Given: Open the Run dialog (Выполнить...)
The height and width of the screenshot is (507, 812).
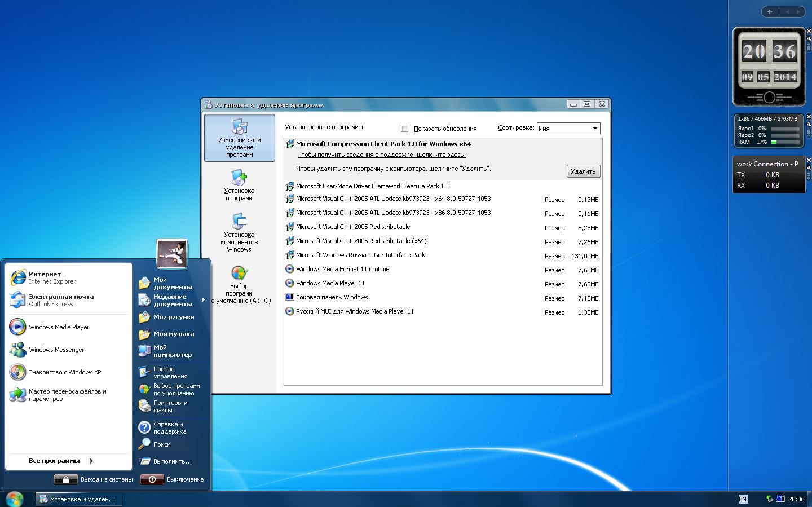Looking at the screenshot, I should click(171, 461).
